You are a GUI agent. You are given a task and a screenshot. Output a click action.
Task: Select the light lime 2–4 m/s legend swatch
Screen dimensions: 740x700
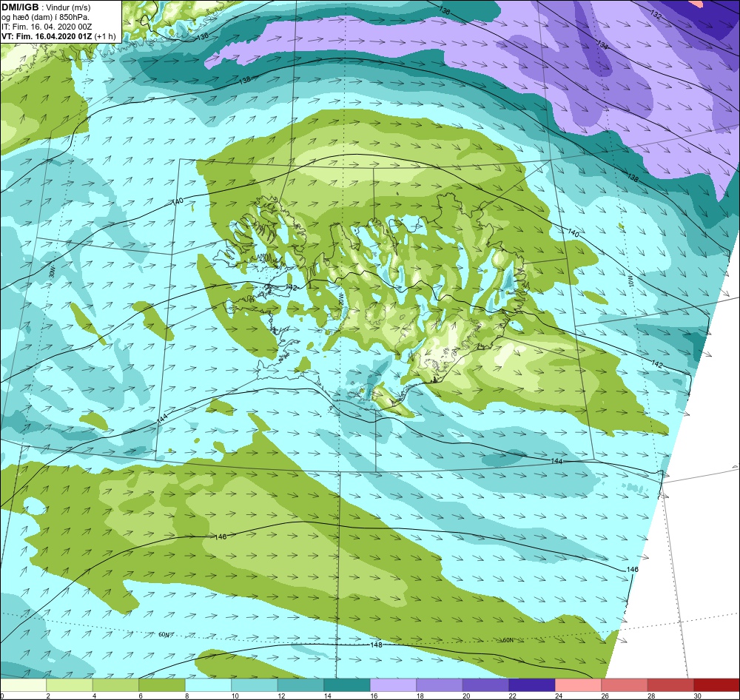coord(70,685)
